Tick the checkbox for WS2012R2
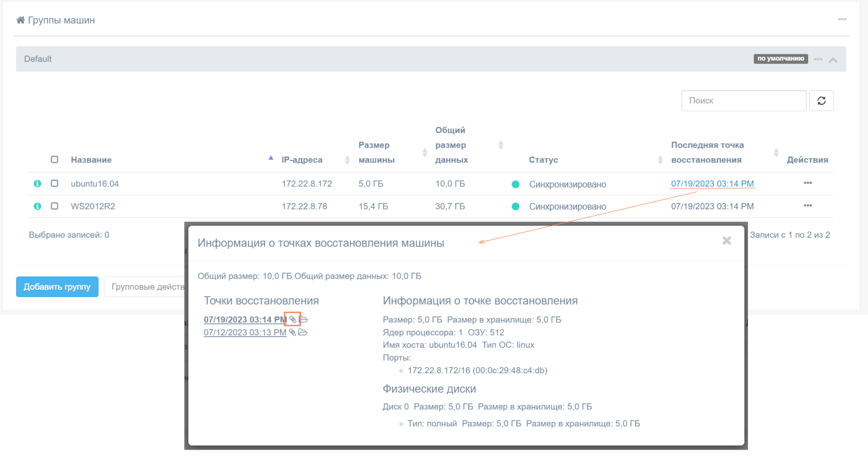Screen dimensions: 868x459 [54, 206]
